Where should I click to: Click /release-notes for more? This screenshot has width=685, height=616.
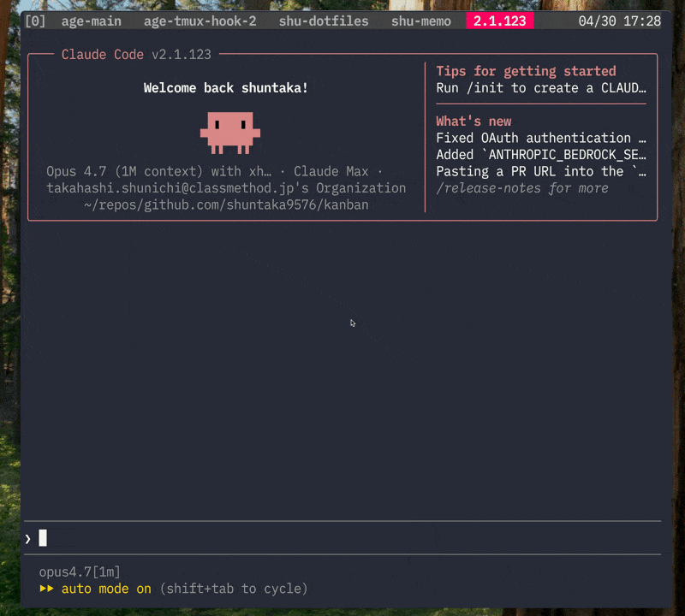tap(522, 188)
